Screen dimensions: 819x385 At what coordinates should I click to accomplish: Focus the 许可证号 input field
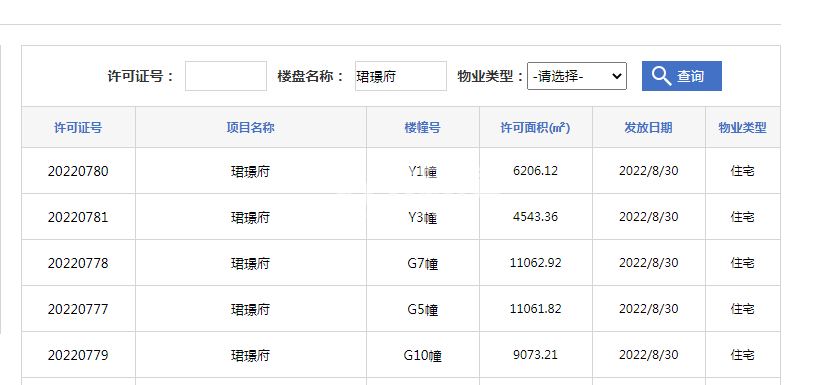226,76
